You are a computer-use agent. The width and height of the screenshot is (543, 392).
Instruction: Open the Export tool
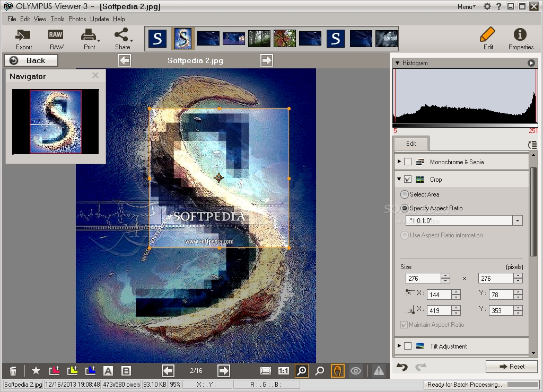point(23,39)
